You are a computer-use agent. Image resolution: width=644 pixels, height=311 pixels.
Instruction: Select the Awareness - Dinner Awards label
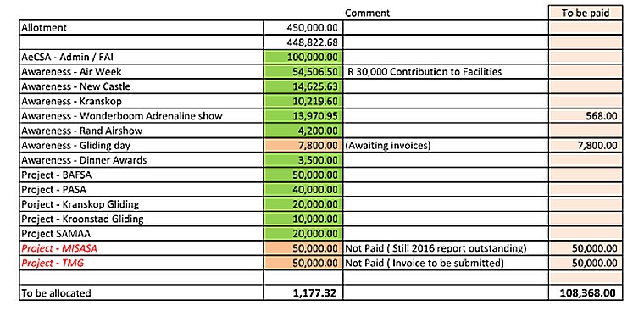[141, 160]
